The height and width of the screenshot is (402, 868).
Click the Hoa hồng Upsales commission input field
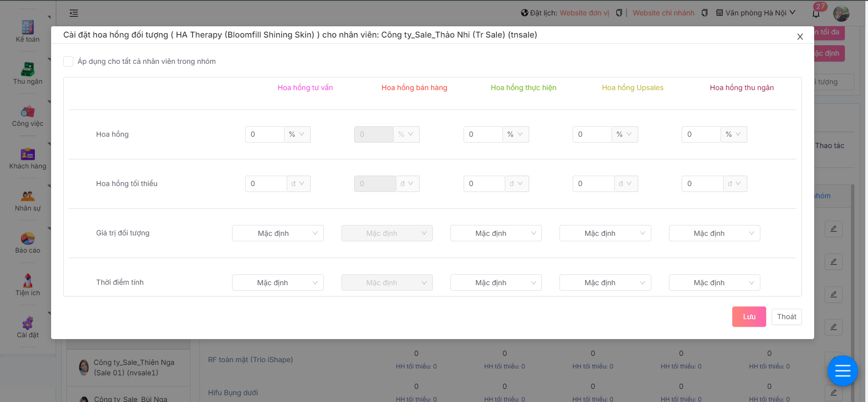(x=592, y=134)
